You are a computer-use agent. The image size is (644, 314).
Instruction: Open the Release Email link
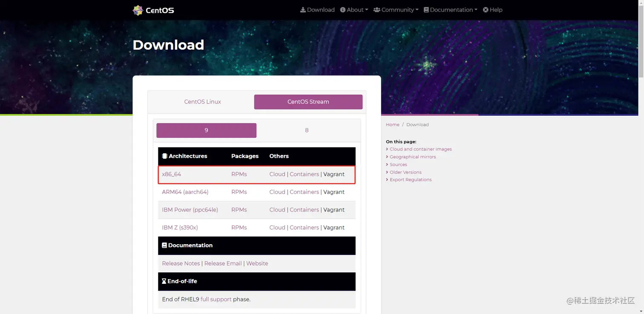[223, 263]
